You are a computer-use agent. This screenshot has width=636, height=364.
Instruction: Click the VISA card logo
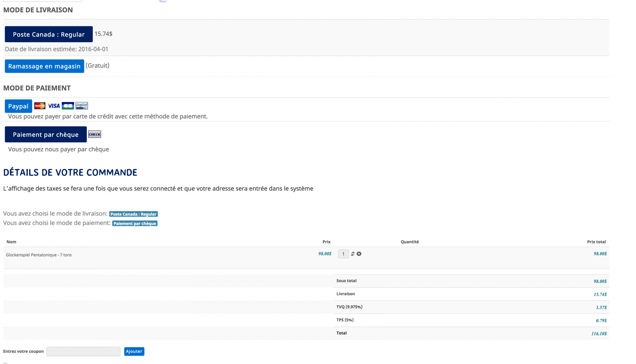(x=54, y=106)
